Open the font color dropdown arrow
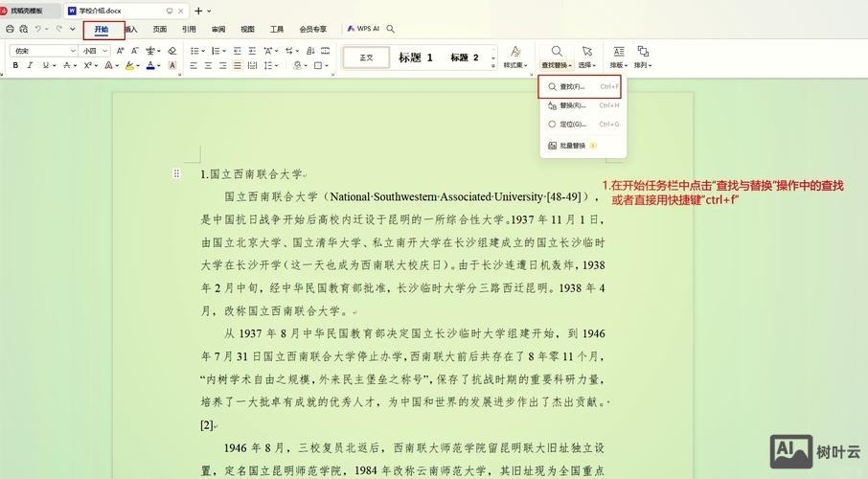 pyautogui.click(x=159, y=66)
